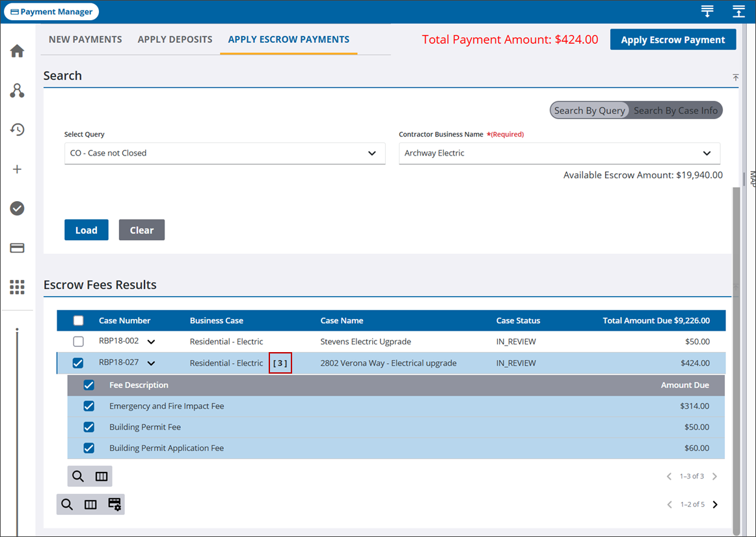Viewport: 756px width, 537px height.
Task: Click the Apply Escrow Payment button
Action: pos(673,40)
